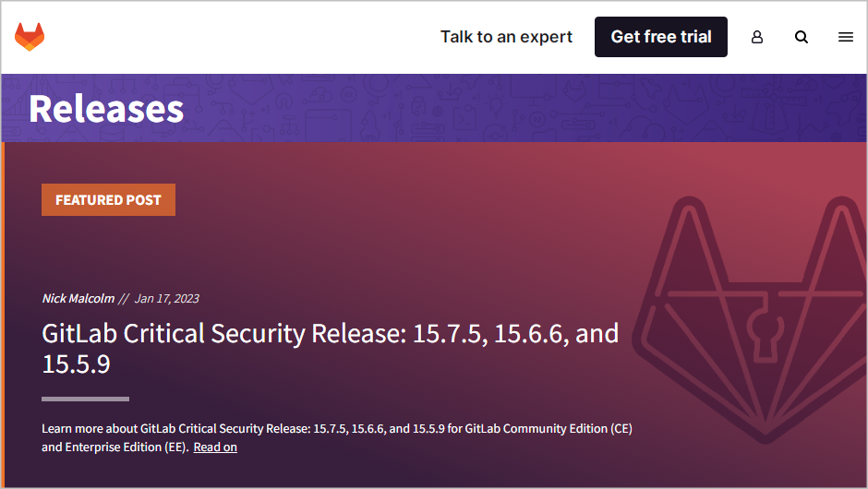Click the date Jan 17, 2023

pos(166,299)
